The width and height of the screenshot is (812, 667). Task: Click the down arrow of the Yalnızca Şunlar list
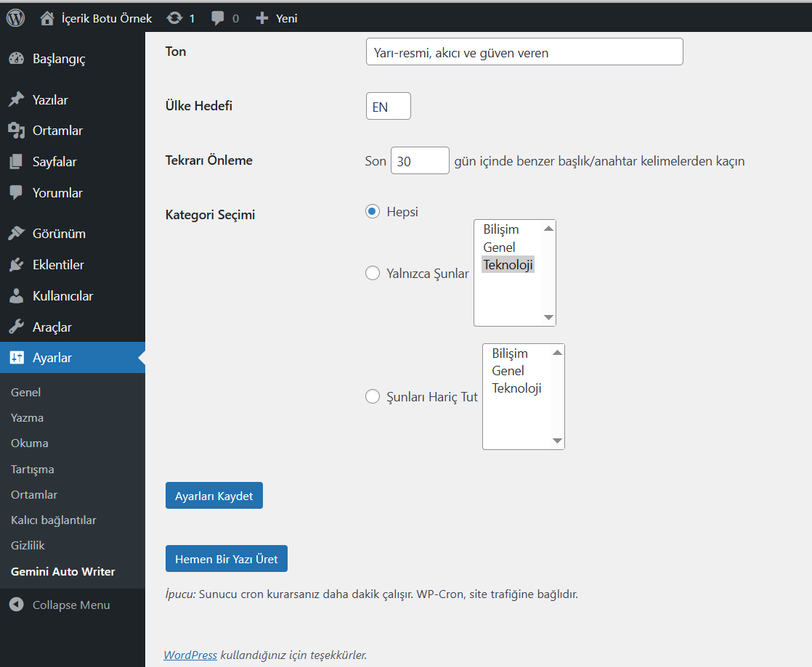point(549,317)
